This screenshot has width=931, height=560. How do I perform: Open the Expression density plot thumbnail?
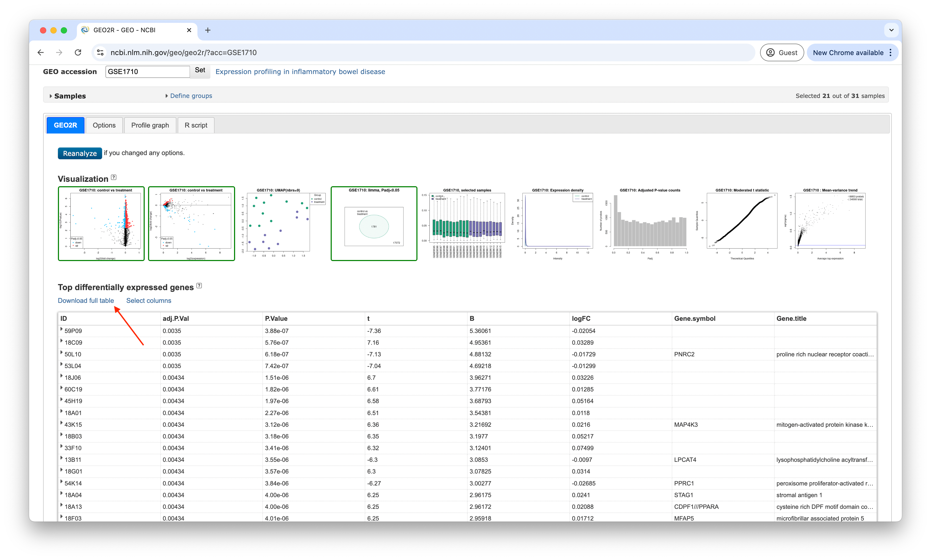click(x=553, y=223)
